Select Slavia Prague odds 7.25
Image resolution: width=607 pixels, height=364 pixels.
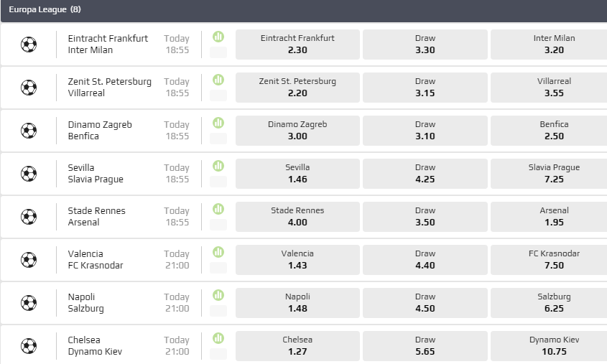pyautogui.click(x=553, y=174)
